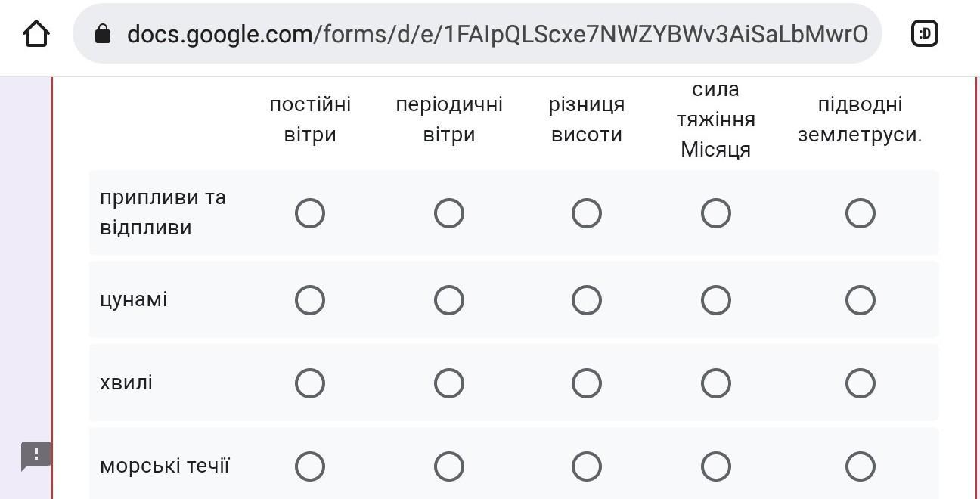Select 'підводні землетруси' for цунамі
Viewport: 980px width, 499px height.
point(860,300)
